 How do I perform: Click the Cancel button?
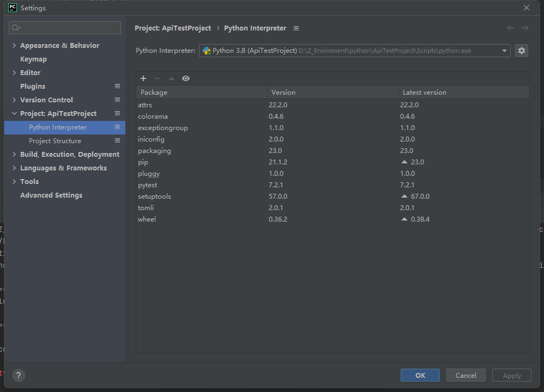(x=466, y=375)
